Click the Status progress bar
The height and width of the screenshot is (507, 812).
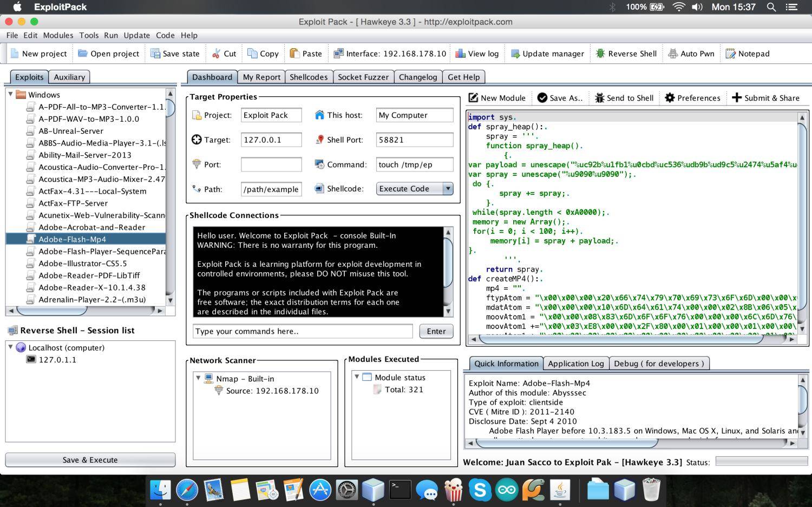[x=764, y=462]
